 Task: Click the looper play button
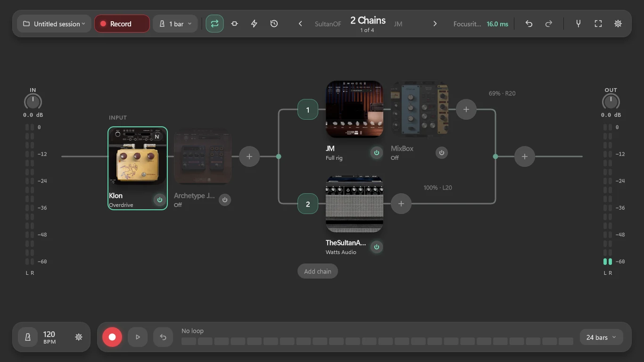coord(138,337)
